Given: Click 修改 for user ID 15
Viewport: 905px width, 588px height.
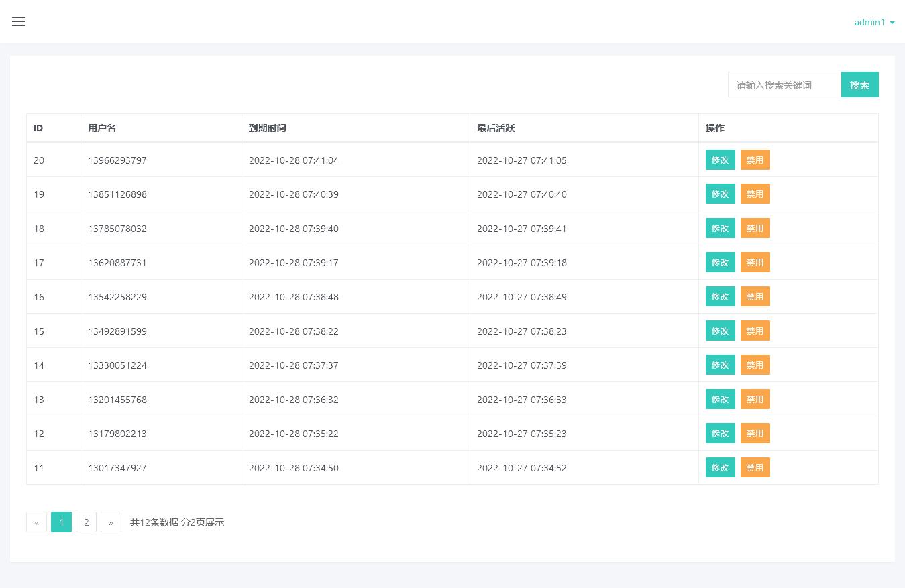Looking at the screenshot, I should coord(720,331).
